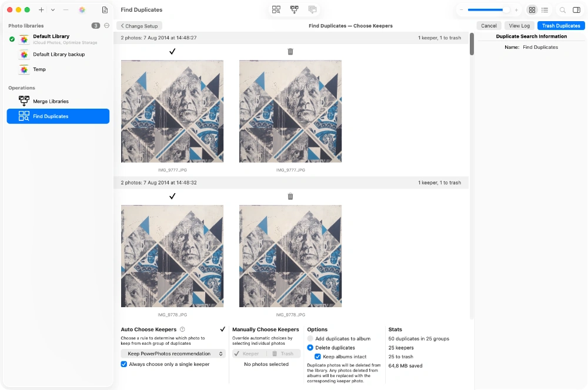Expand the add library dropdown arrow
The image size is (588, 390).
(53, 10)
